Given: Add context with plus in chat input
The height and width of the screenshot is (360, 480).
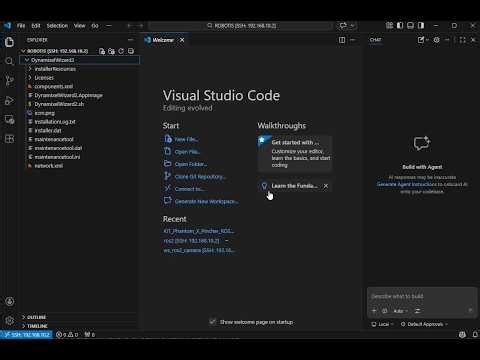Looking at the screenshot, I should tap(374, 311).
